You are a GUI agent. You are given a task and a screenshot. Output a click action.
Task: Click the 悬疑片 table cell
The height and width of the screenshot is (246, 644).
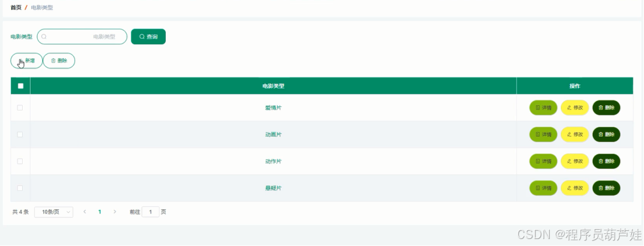pos(273,188)
